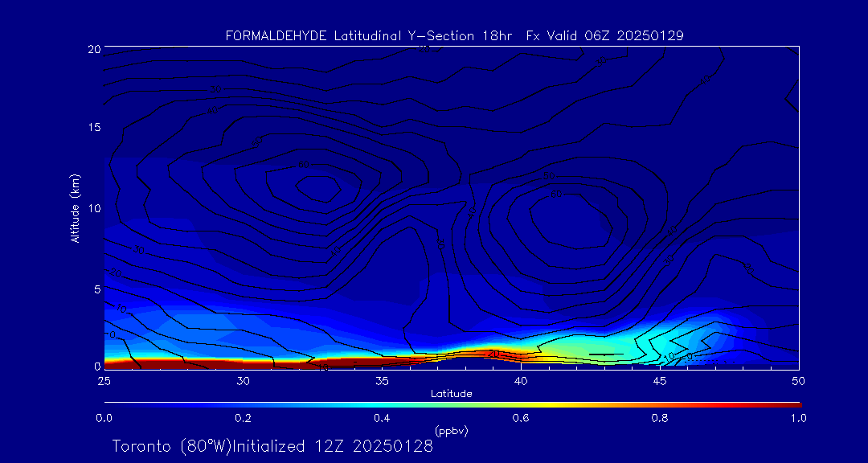The height and width of the screenshot is (463, 868).
Task: Click the Latitude x-axis label
Action: click(x=451, y=393)
